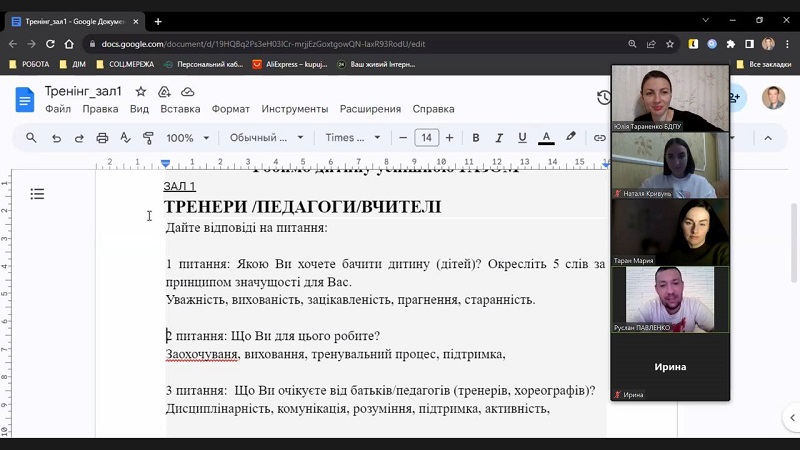800x450 pixels.
Task: Bookmark this page with star icon
Action: pos(670,44)
